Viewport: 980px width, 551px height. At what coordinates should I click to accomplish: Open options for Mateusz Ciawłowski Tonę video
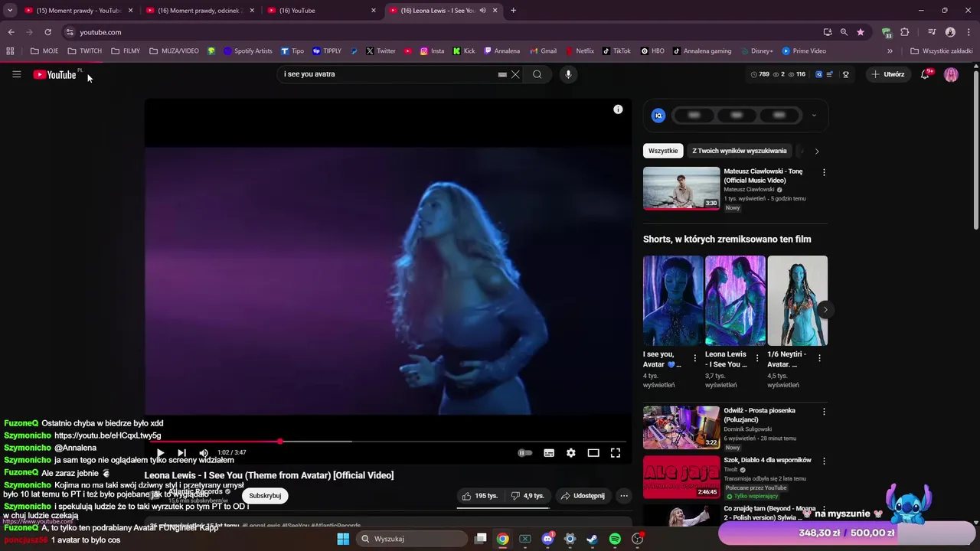tap(824, 172)
